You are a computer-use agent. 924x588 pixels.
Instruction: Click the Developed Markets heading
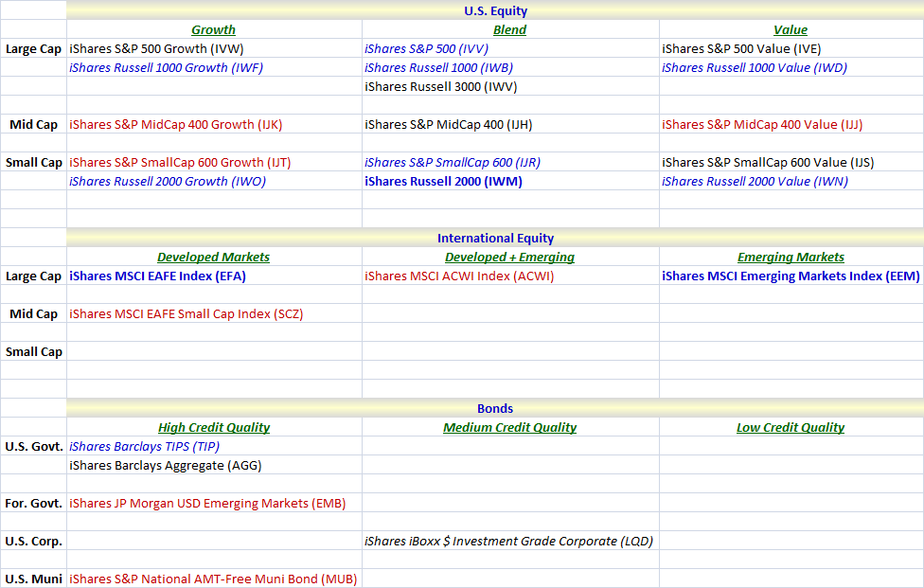pyautogui.click(x=213, y=257)
